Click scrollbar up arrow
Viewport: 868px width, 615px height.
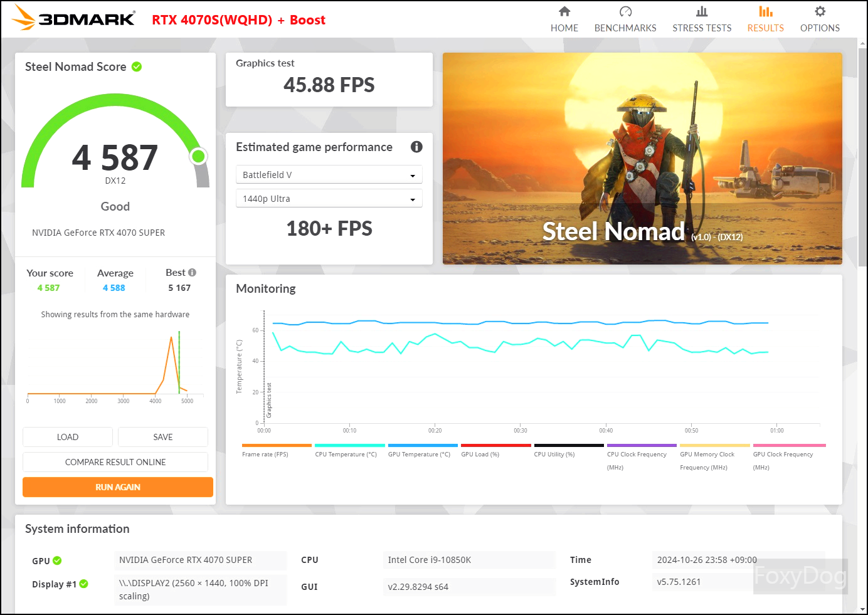pos(862,43)
